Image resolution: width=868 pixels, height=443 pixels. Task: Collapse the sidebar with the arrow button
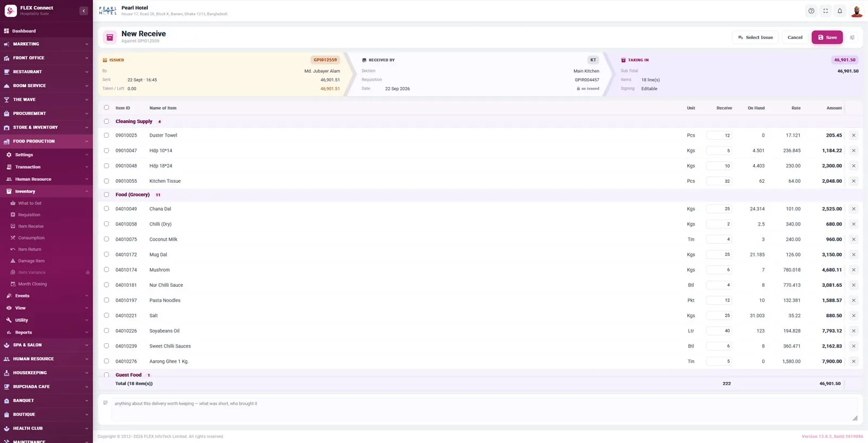tap(84, 11)
